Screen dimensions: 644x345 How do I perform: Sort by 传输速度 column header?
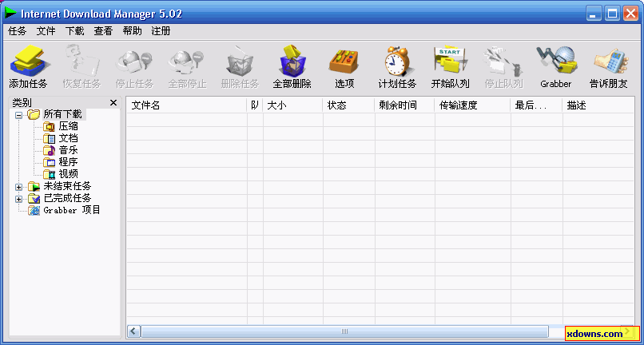point(473,105)
